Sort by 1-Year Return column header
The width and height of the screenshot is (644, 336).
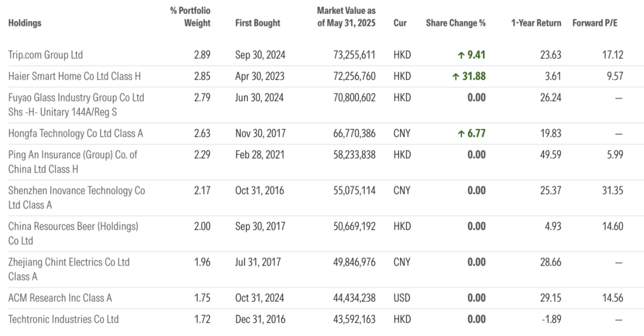[536, 23]
